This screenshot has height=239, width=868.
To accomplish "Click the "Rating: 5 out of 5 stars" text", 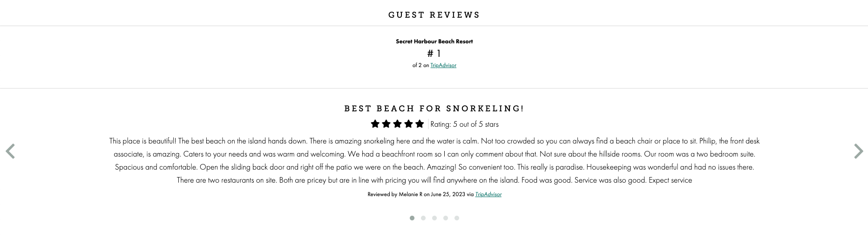I will (464, 124).
